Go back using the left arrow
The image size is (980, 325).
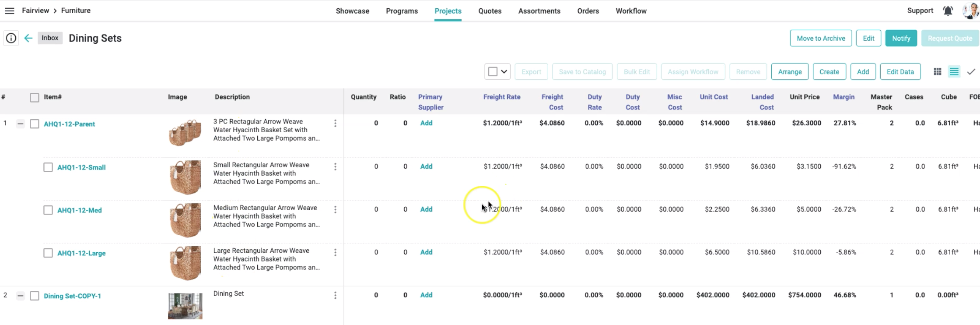pos(28,39)
